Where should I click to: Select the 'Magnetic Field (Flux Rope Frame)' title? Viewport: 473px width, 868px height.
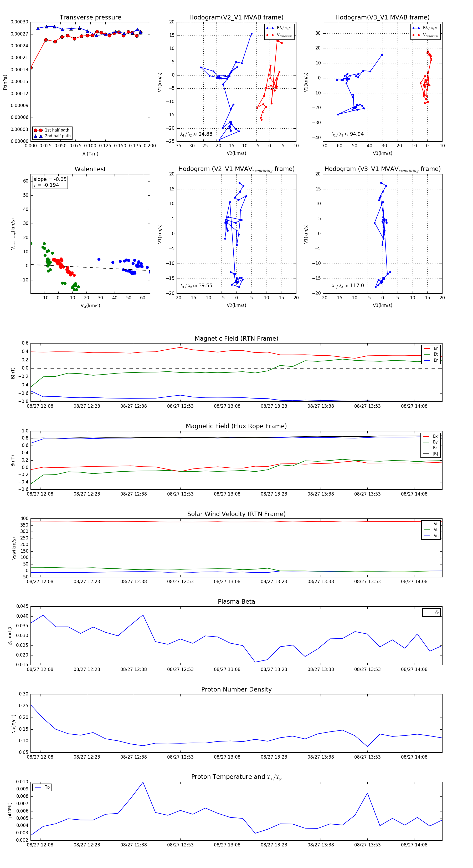pos(236,426)
